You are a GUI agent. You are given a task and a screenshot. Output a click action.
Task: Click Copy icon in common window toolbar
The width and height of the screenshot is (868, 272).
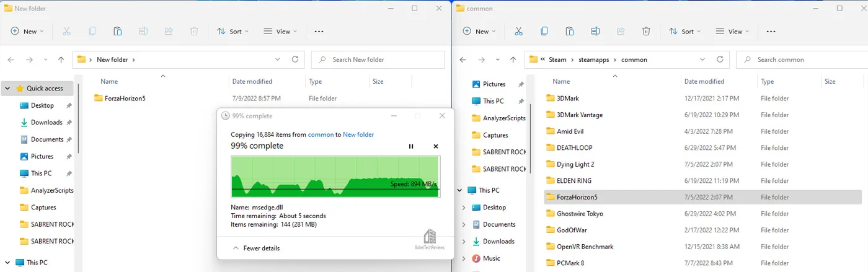point(544,31)
